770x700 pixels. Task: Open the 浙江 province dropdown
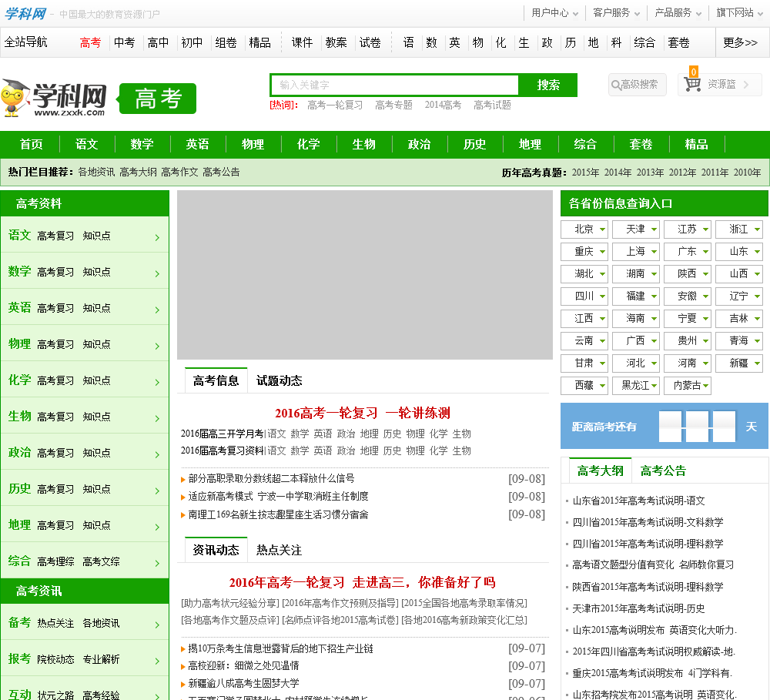[739, 229]
